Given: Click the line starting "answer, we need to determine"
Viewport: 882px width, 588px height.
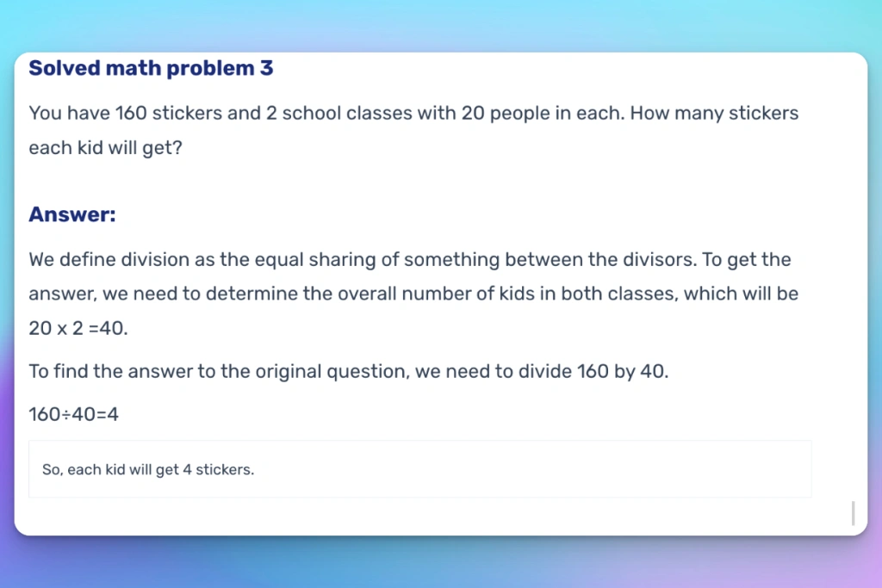Looking at the screenshot, I should point(413,294).
